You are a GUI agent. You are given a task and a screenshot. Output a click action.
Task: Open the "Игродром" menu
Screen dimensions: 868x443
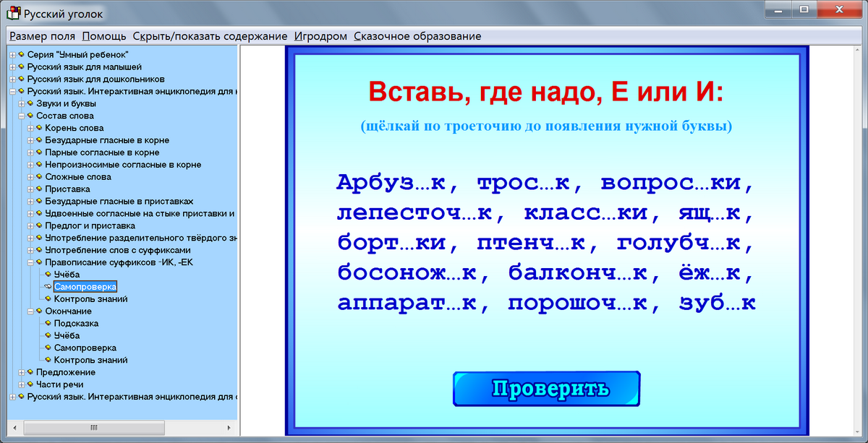320,35
